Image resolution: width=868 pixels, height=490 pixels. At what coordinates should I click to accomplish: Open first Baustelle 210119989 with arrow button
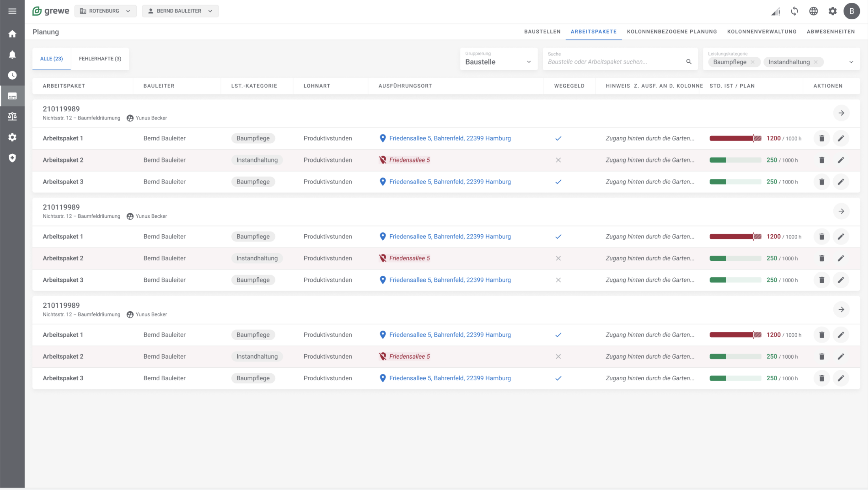click(841, 113)
